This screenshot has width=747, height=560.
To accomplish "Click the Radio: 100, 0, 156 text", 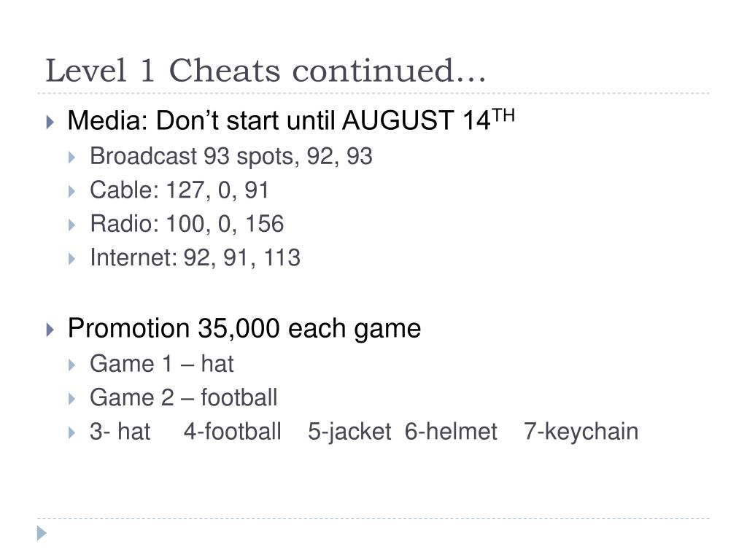I will pyautogui.click(x=187, y=224).
